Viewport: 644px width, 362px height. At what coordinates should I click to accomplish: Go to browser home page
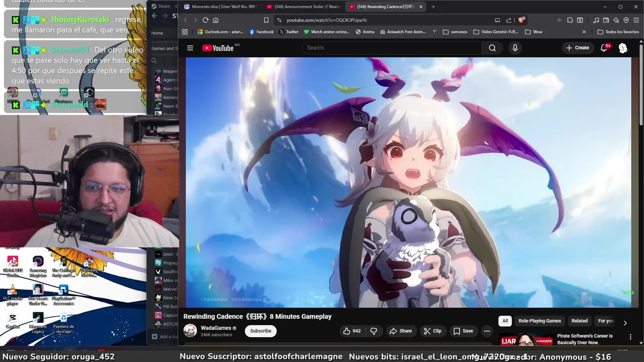216,20
